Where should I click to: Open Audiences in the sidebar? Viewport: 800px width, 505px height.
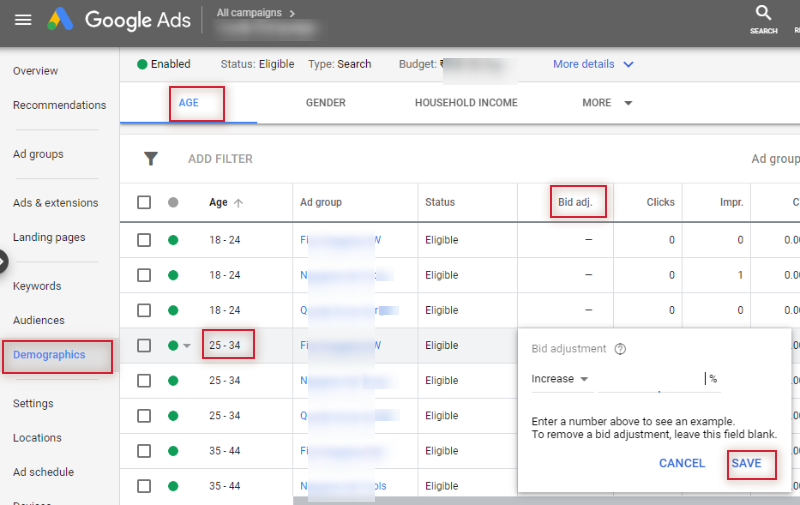coord(39,320)
